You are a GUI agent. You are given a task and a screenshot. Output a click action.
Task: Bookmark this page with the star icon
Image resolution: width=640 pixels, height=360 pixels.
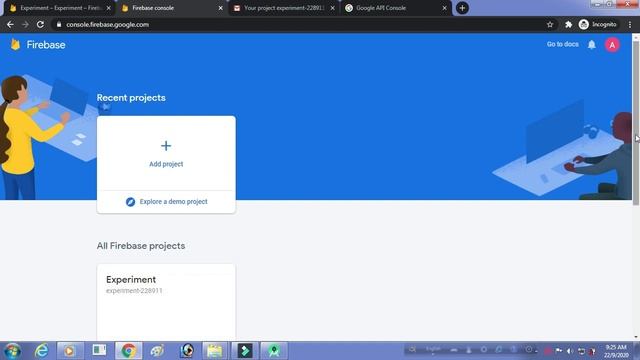click(550, 24)
